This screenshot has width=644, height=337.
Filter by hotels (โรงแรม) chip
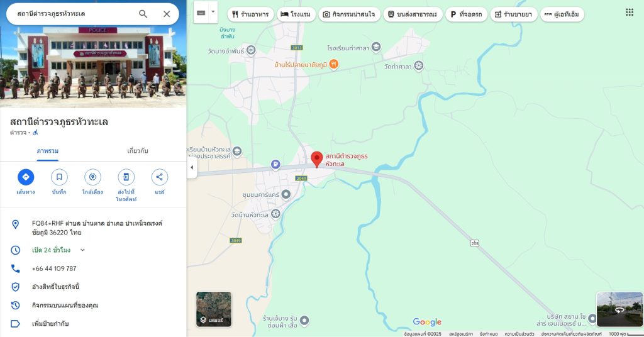[296, 14]
